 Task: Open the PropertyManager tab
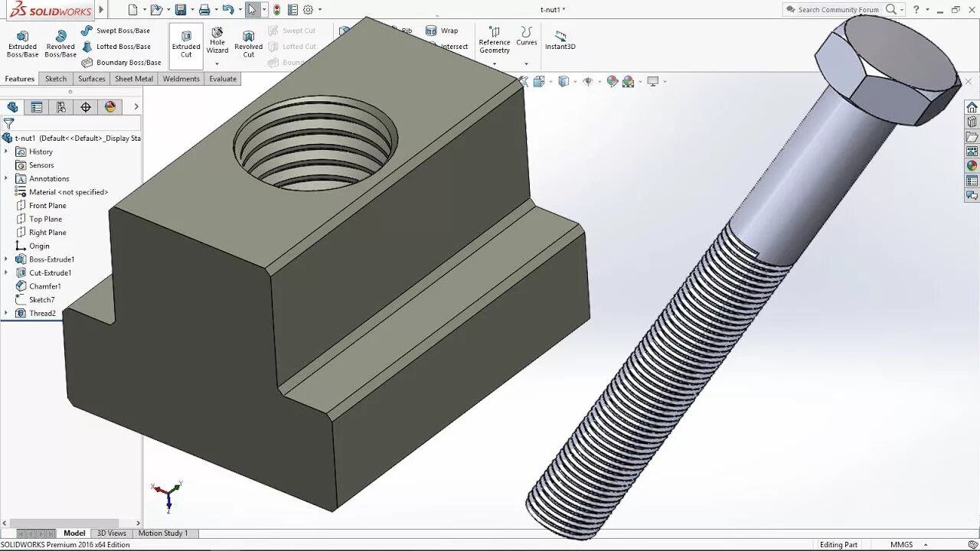pyautogui.click(x=37, y=107)
